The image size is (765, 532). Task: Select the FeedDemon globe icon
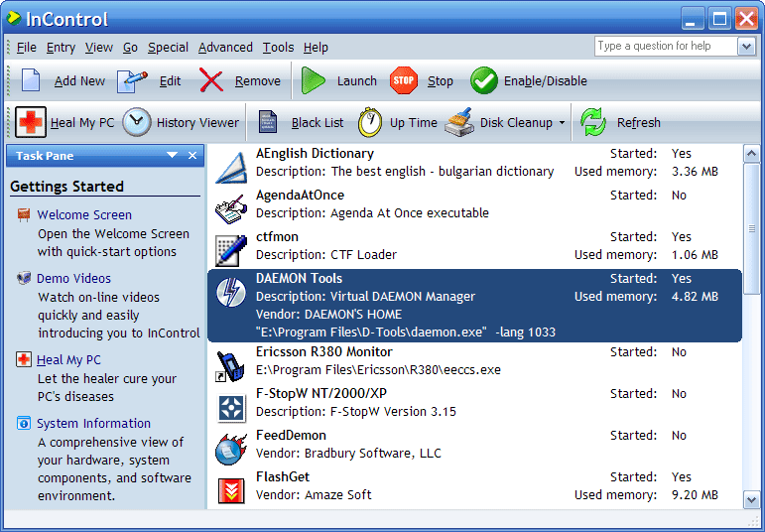(x=231, y=450)
